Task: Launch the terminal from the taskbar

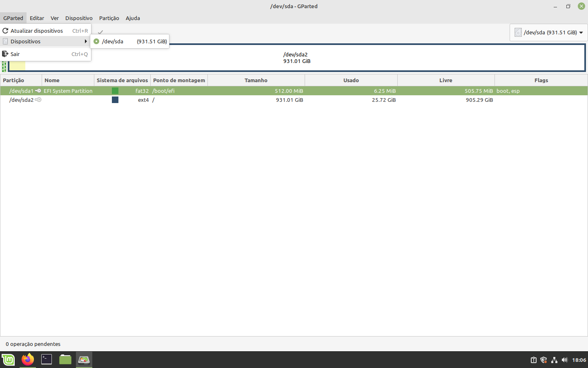Action: click(47, 360)
